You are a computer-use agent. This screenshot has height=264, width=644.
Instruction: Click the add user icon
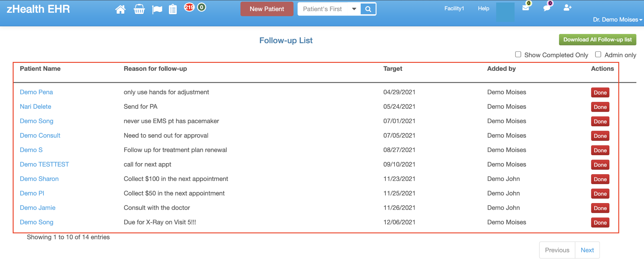click(567, 8)
